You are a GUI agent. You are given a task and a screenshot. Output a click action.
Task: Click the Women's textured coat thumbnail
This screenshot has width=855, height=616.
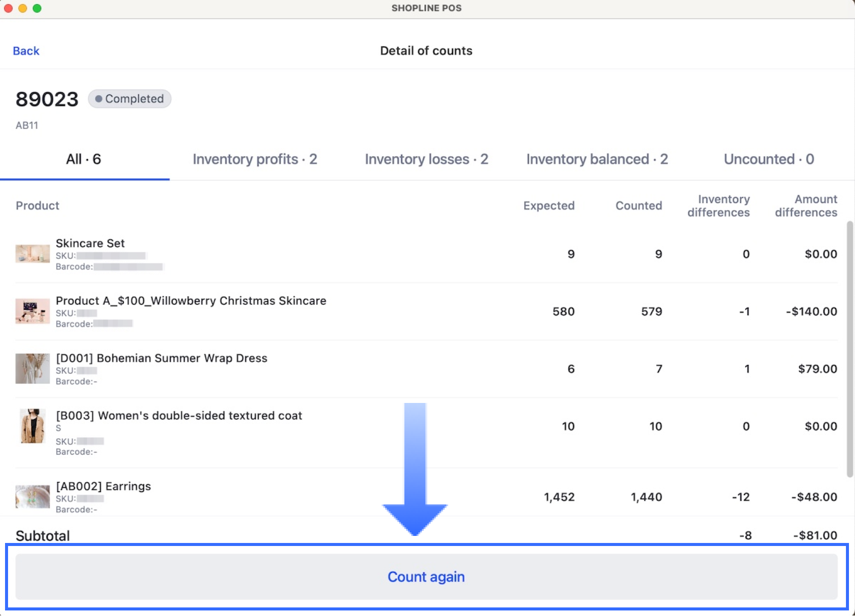[x=33, y=426]
